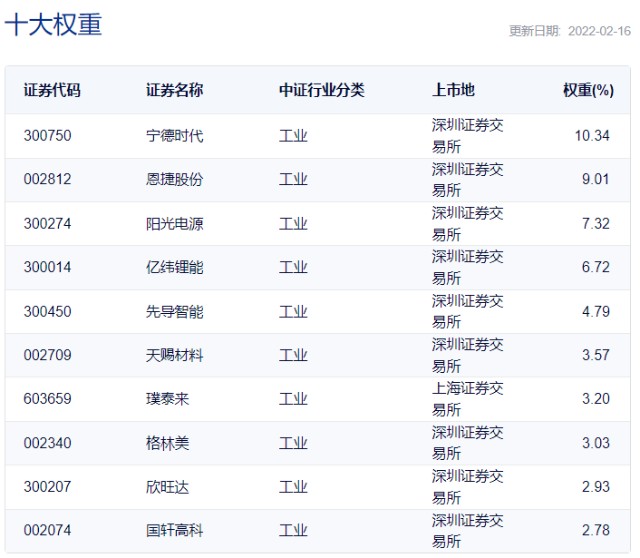
Task: Click 深圳证券交易所 in the 天赐材料 row
Action: (467, 355)
